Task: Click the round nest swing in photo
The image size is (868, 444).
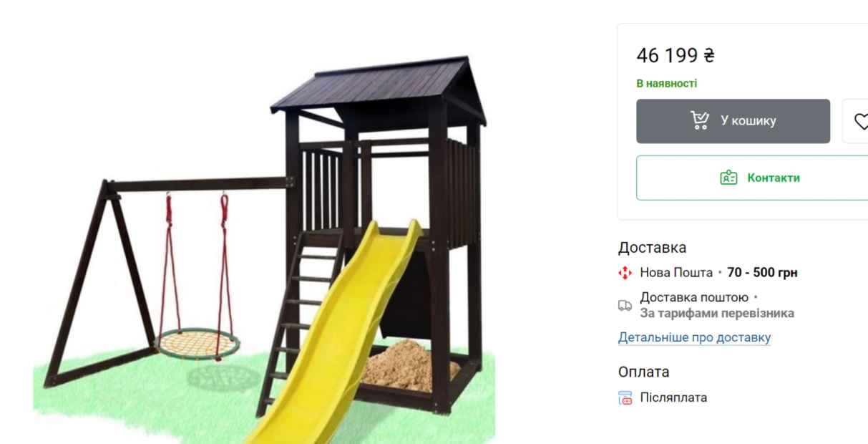Action: [198, 344]
